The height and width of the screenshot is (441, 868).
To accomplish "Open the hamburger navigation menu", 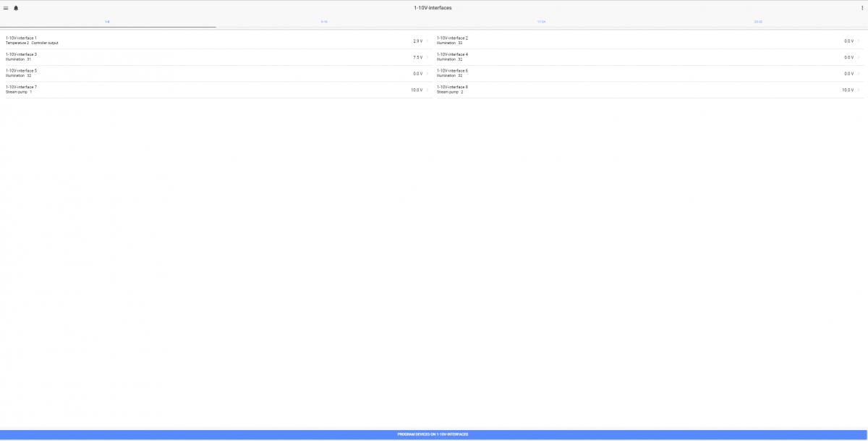I will tap(6, 8).
